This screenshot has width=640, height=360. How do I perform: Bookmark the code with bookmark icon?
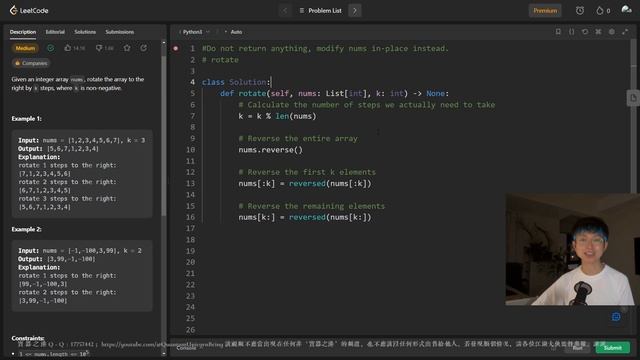tap(558, 31)
